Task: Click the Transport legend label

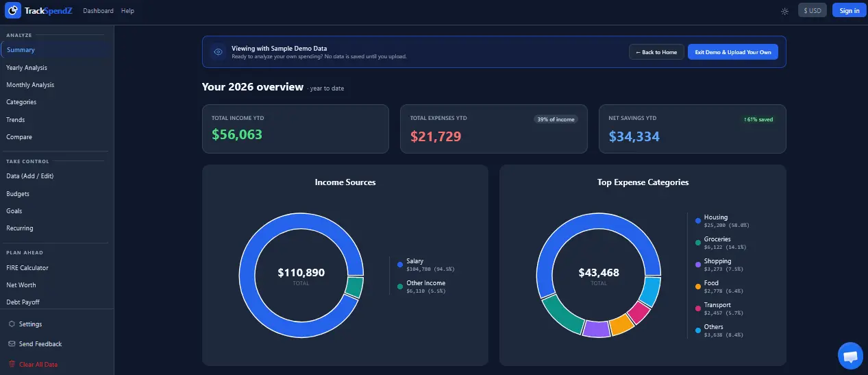Action: point(717,305)
